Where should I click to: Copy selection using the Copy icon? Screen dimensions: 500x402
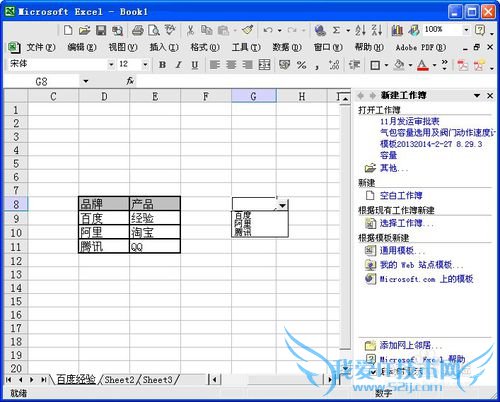point(207,30)
